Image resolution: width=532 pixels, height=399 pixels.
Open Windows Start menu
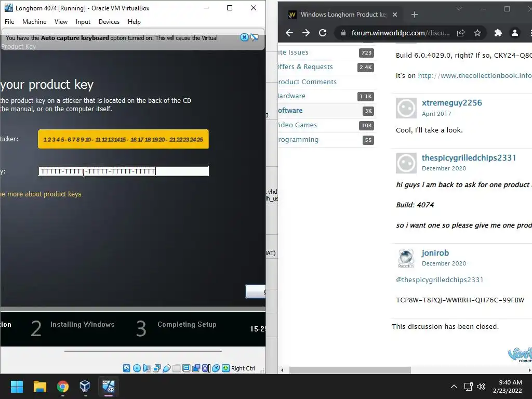coord(17,387)
